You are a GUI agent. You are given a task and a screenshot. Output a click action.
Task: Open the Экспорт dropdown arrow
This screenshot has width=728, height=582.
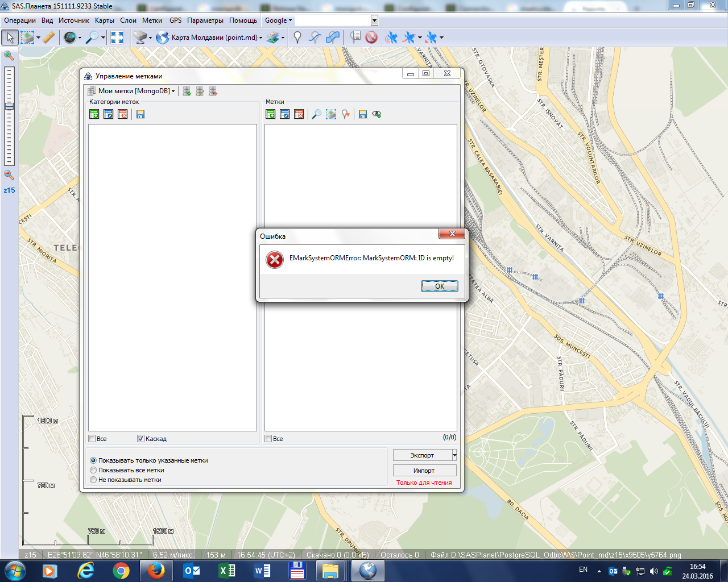[454, 455]
